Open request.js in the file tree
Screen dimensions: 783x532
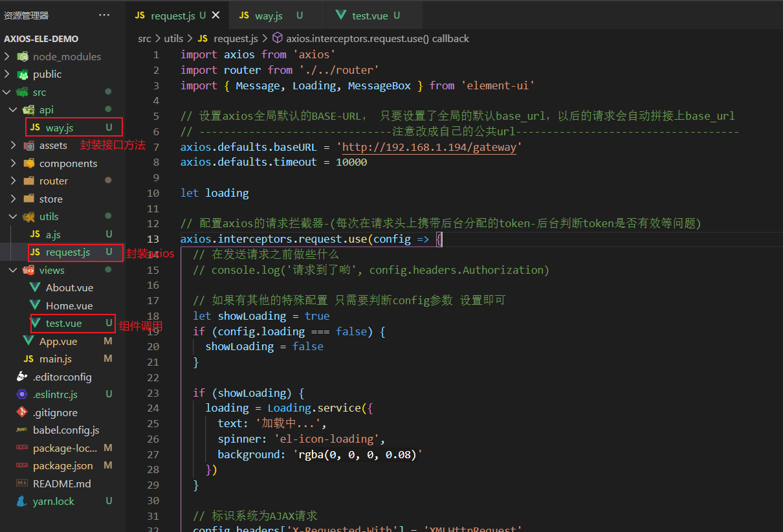[68, 252]
